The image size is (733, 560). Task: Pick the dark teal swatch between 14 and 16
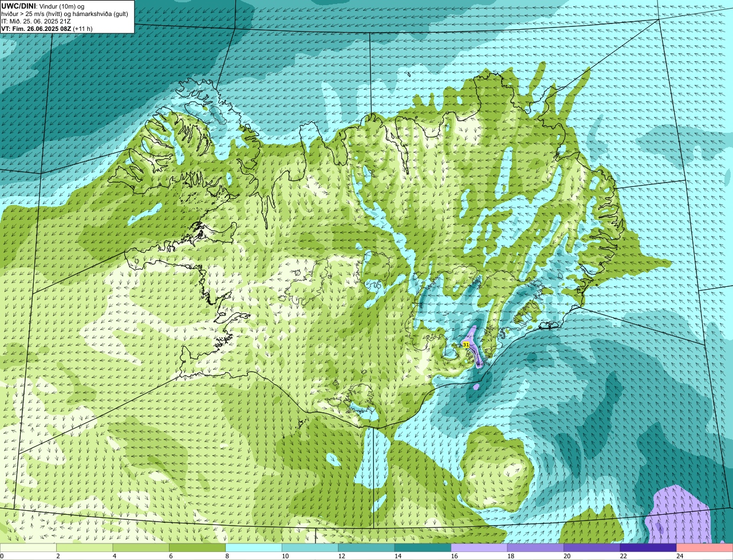click(x=423, y=547)
